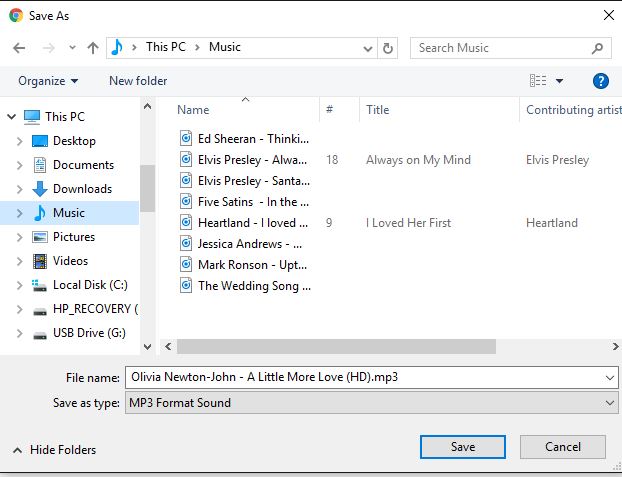Select the Downloads arrow icon
Viewport: 622px width, 477px height.
pos(40,189)
